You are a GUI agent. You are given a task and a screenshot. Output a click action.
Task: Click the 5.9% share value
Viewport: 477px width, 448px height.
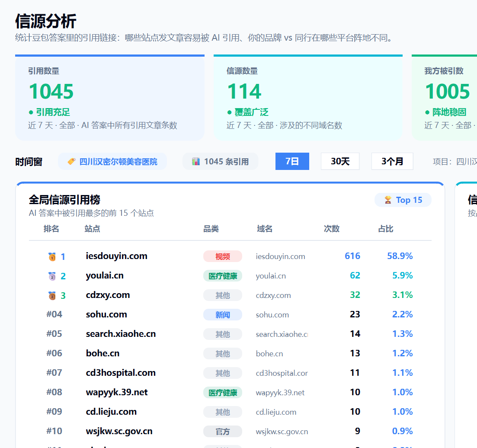click(403, 275)
